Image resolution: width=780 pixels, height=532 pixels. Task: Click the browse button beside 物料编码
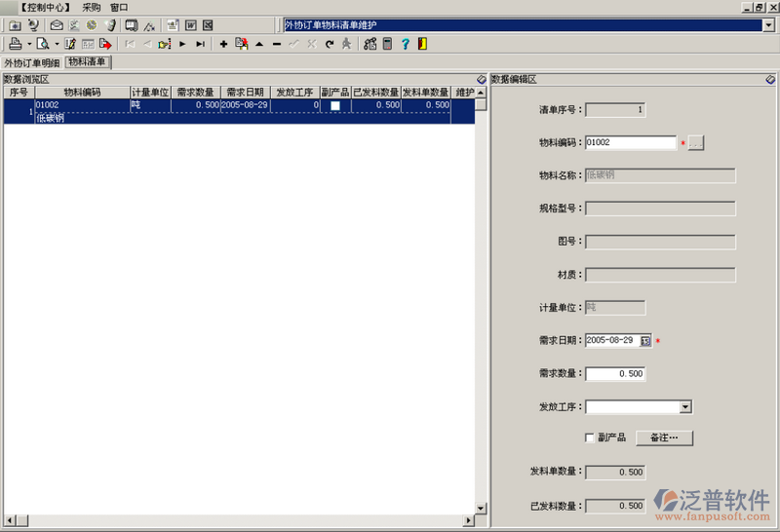[696, 143]
